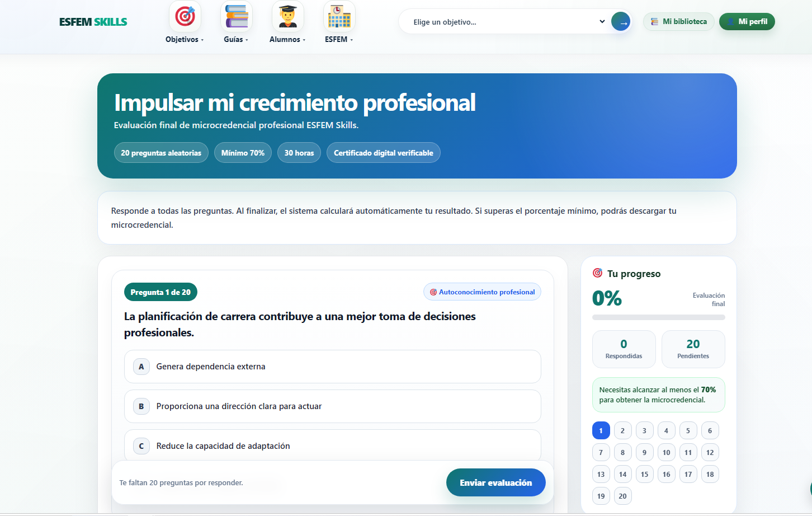Submit with Enviar evaluación button

[496, 482]
